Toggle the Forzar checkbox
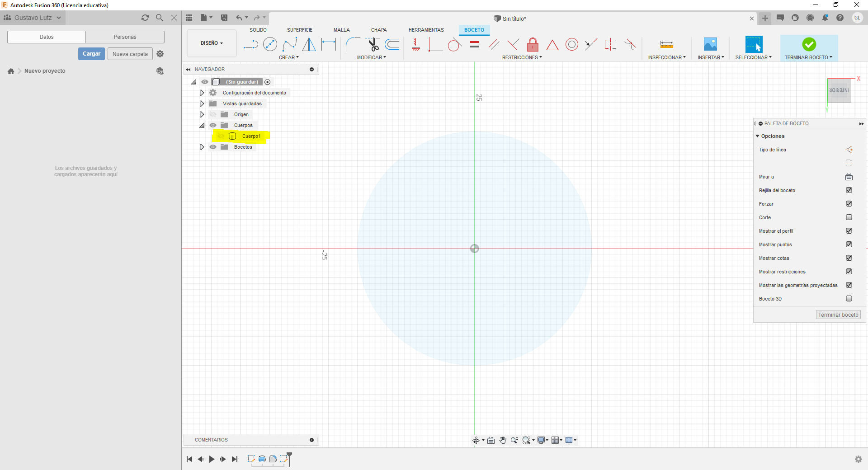This screenshot has width=868, height=470. [849, 204]
